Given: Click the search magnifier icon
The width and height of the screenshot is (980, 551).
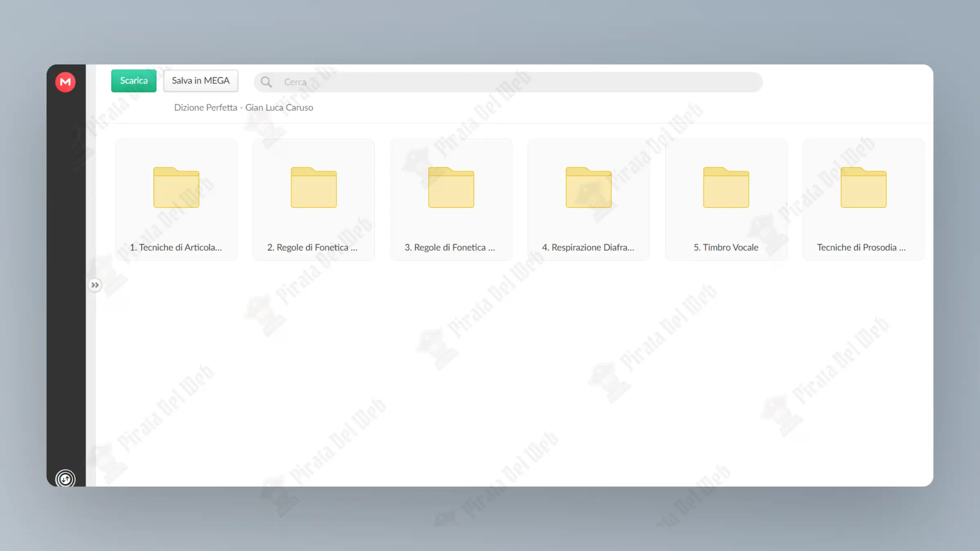Looking at the screenshot, I should (266, 82).
